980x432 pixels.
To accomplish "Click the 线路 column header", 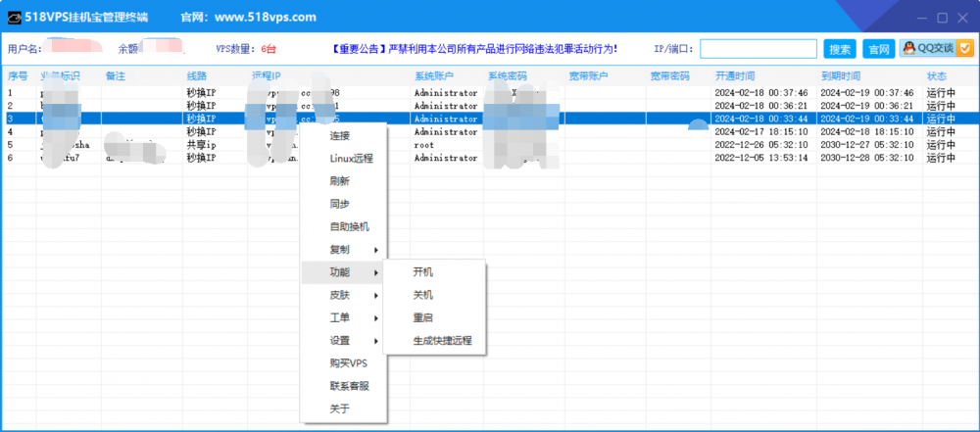I will 197,76.
